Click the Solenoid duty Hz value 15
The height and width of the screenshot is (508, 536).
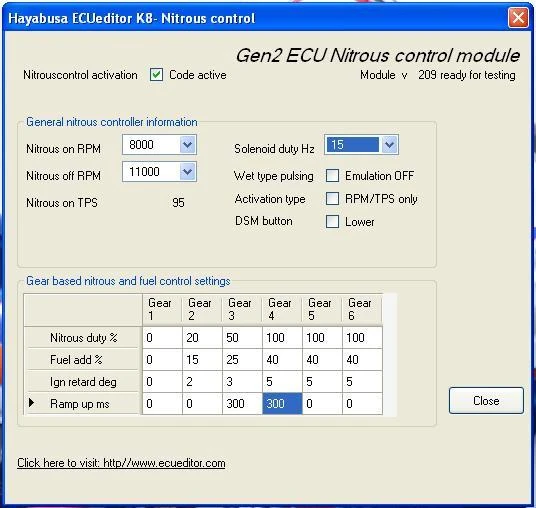[352, 145]
